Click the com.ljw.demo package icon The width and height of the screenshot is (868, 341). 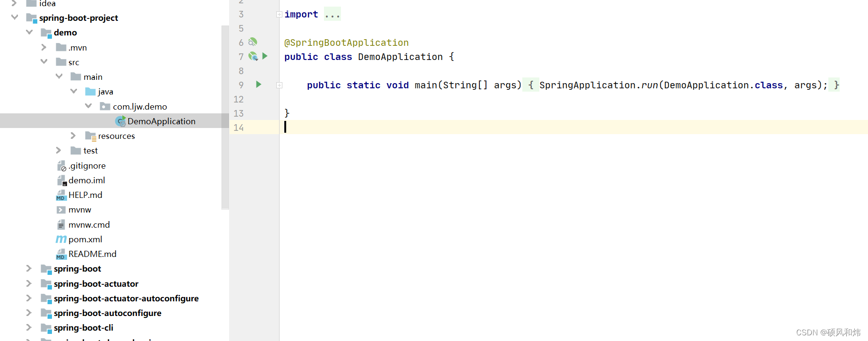coord(105,107)
